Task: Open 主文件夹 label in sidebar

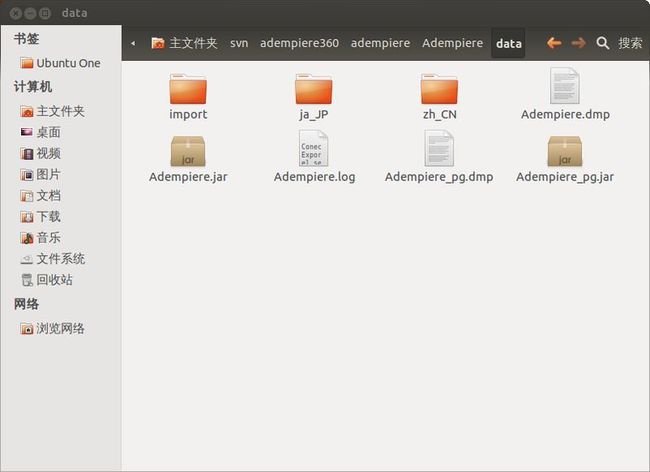Action: pos(61,111)
